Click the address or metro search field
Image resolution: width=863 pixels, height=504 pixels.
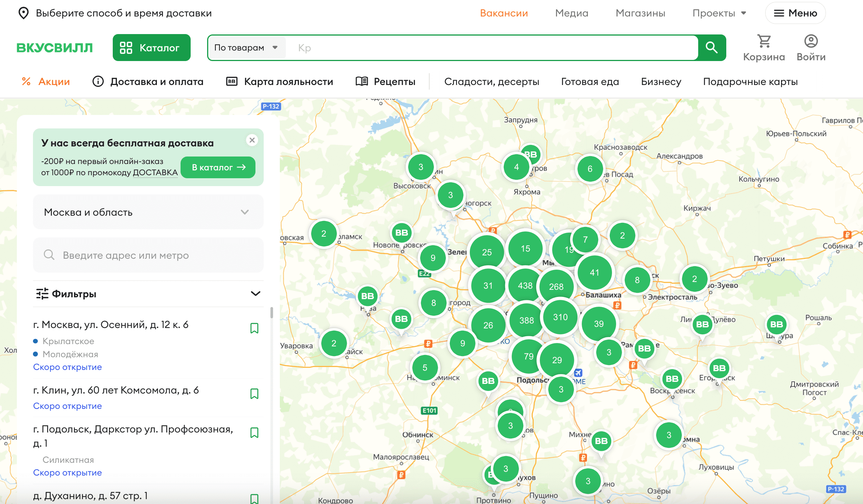point(148,255)
